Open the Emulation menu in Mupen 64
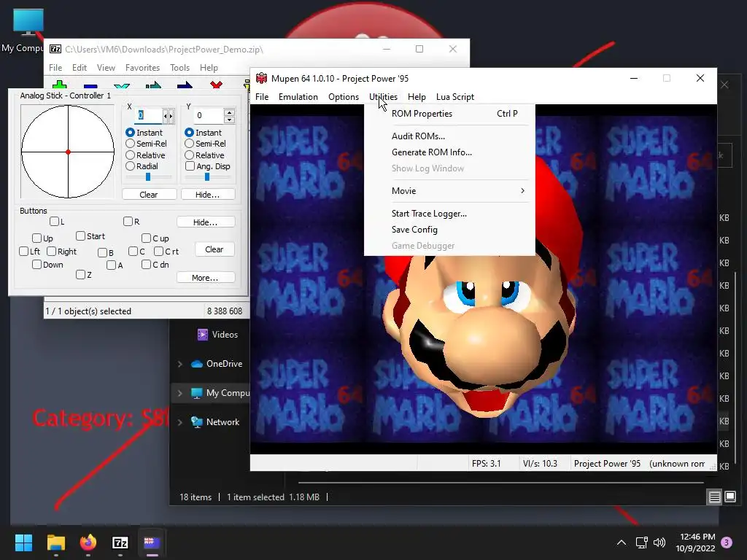Image resolution: width=747 pixels, height=560 pixels. 298,97
